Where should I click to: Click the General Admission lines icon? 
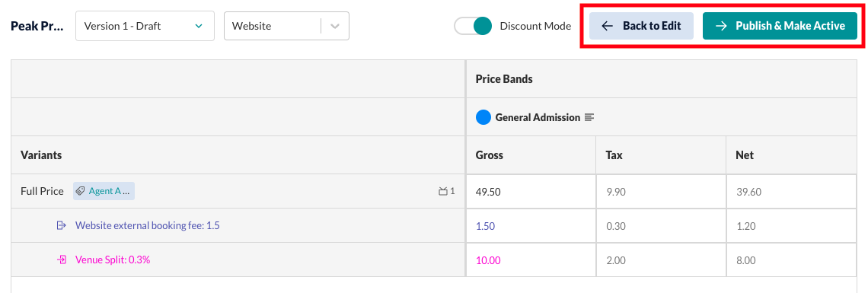tap(589, 117)
